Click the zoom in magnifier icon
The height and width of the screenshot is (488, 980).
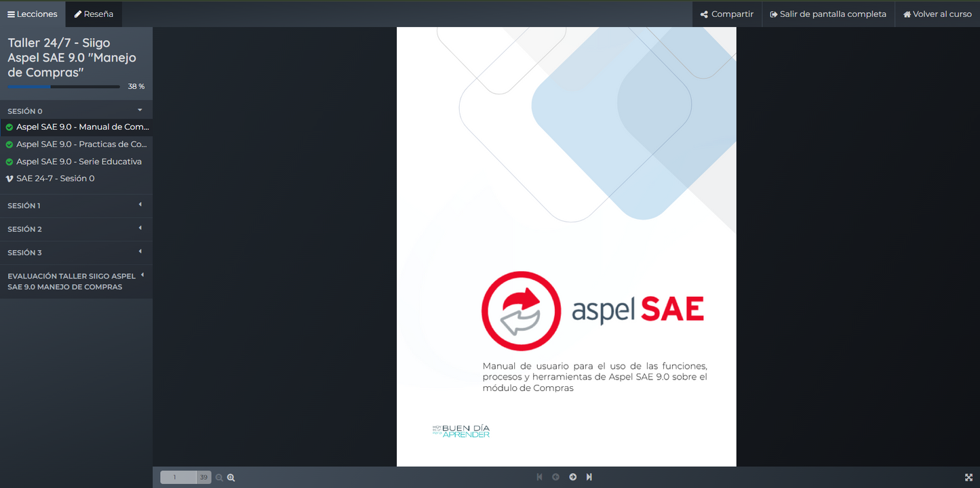click(231, 478)
